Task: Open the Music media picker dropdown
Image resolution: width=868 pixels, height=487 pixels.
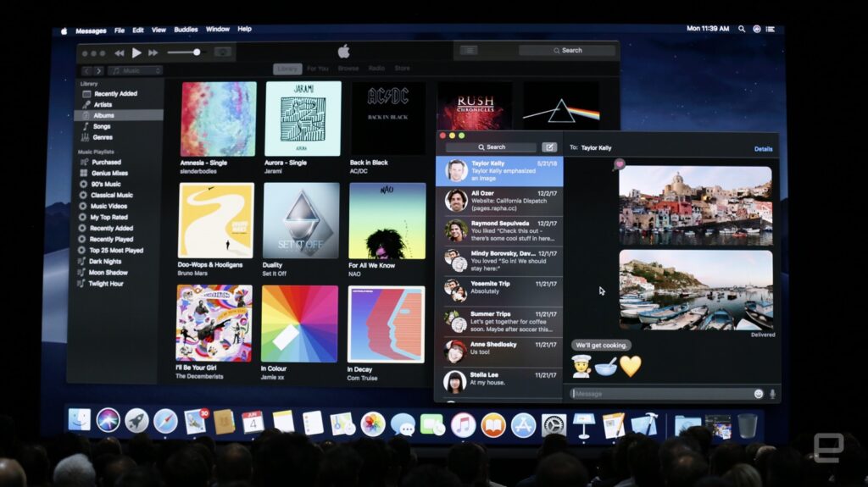Action: pyautogui.click(x=136, y=70)
